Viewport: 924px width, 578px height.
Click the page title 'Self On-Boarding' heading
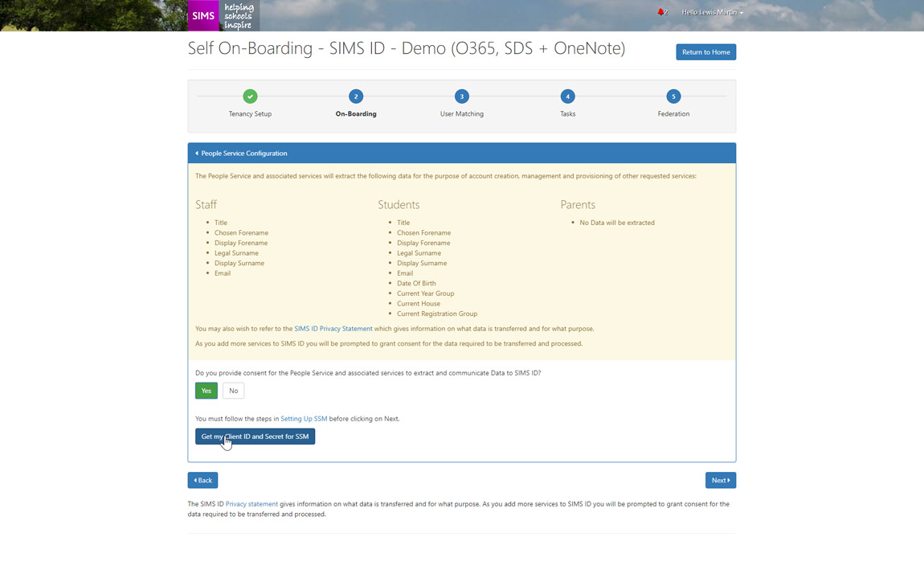pyautogui.click(x=407, y=48)
